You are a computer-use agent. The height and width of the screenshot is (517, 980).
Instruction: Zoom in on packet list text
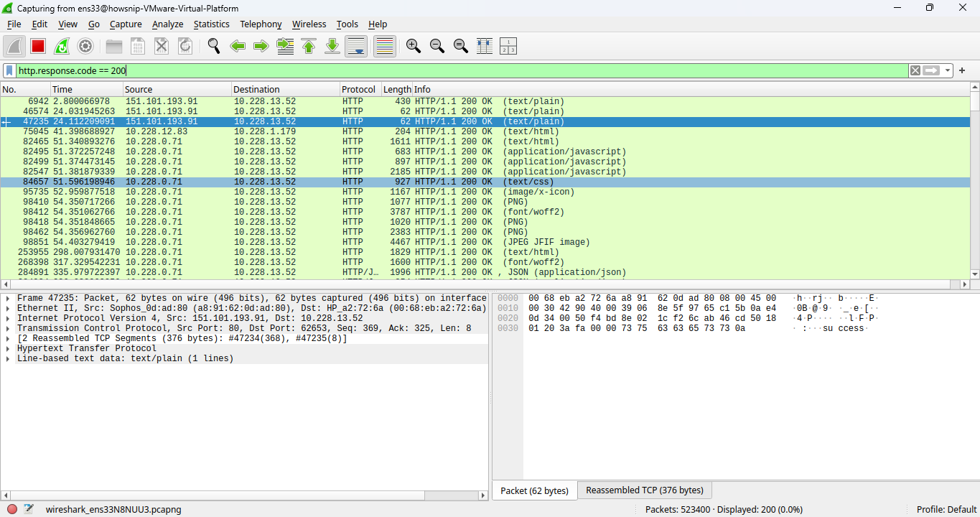[x=414, y=46]
